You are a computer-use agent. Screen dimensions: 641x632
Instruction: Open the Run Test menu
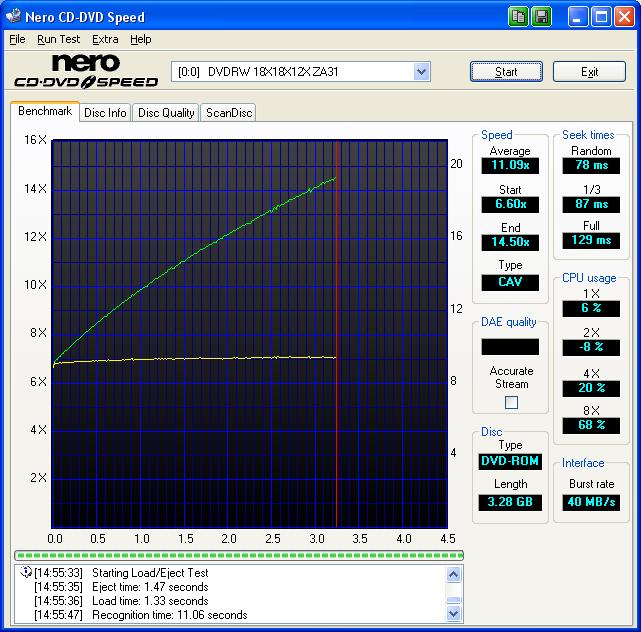click(x=58, y=39)
